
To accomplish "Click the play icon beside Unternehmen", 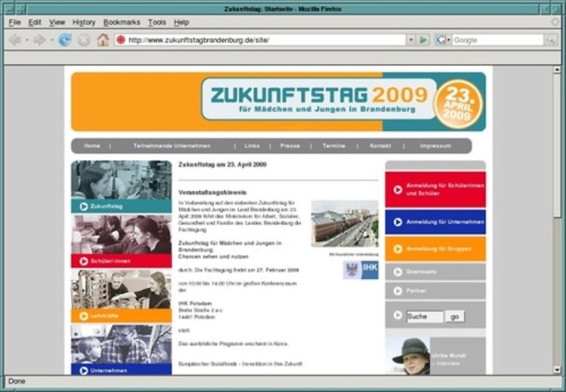I will (84, 370).
